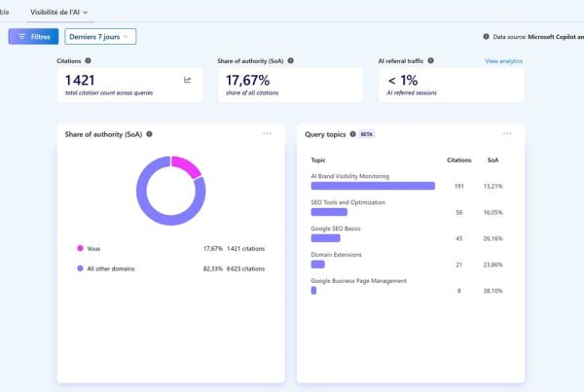The height and width of the screenshot is (392, 584).
Task: Open more options menu in Query topics panel
Action: tap(507, 133)
